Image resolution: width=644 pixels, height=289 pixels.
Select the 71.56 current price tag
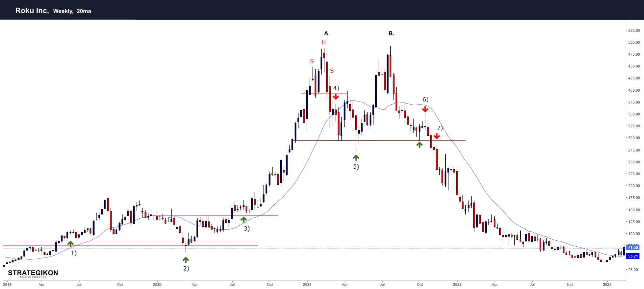point(633,247)
